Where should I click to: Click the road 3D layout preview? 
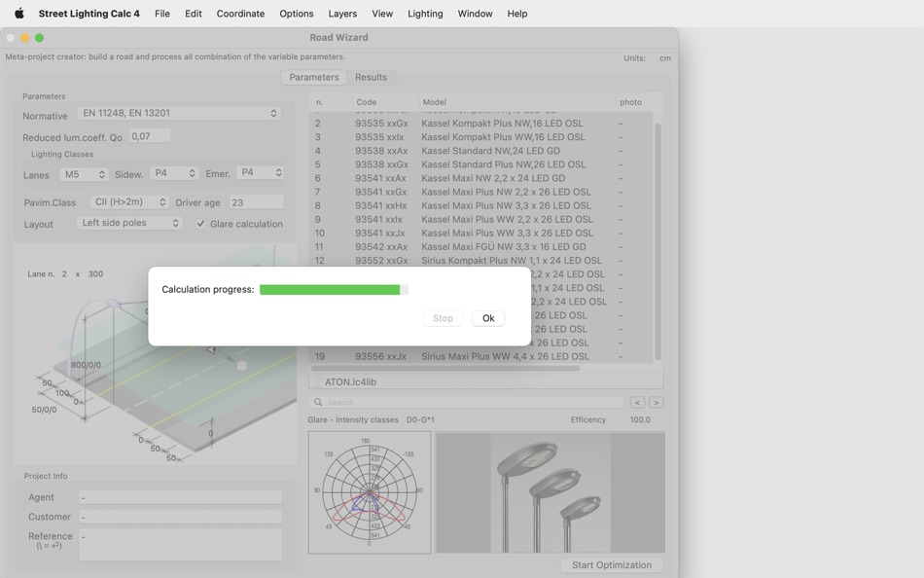(155, 354)
